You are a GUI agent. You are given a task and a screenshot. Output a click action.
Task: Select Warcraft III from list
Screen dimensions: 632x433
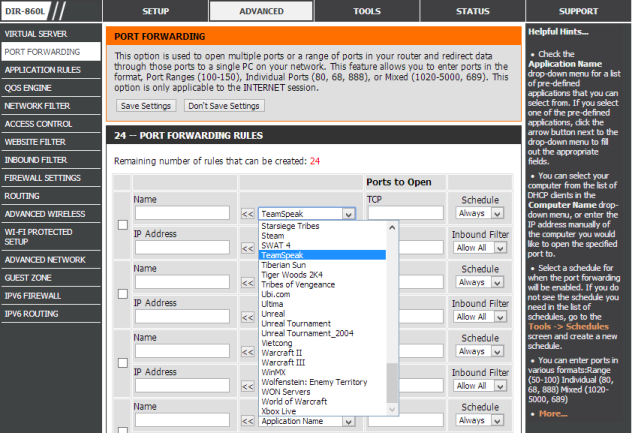322,362
